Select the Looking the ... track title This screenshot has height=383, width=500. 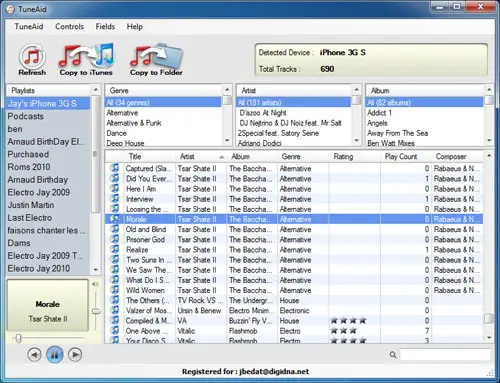(147, 209)
